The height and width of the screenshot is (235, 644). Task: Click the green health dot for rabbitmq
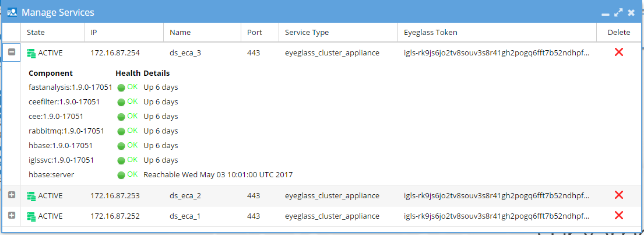point(121,131)
